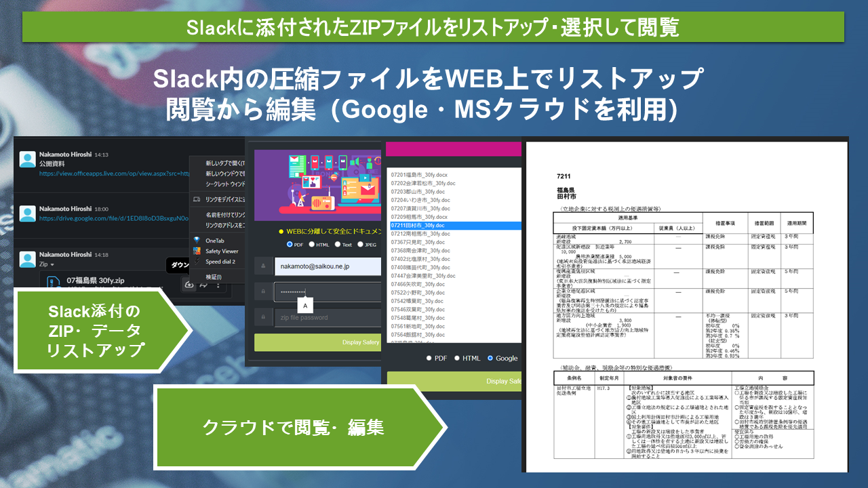868x488 pixels.
Task: Click the Speed dial 2 lightning icon
Action: [197, 261]
